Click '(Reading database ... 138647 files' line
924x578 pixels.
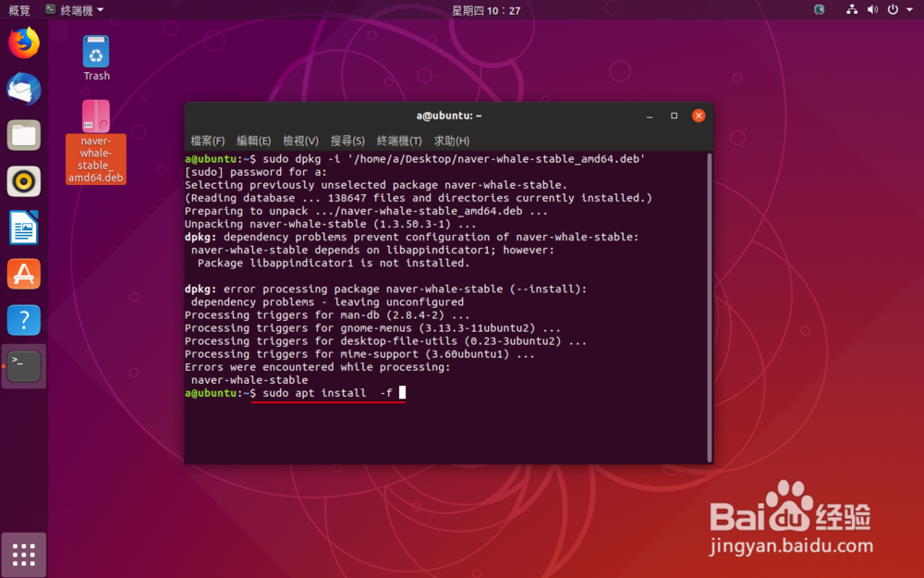click(x=418, y=198)
